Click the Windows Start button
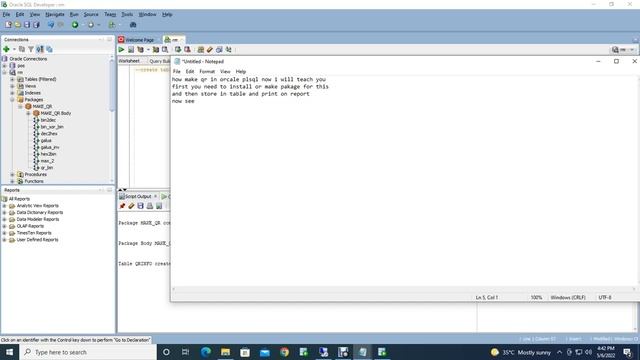 9,352
